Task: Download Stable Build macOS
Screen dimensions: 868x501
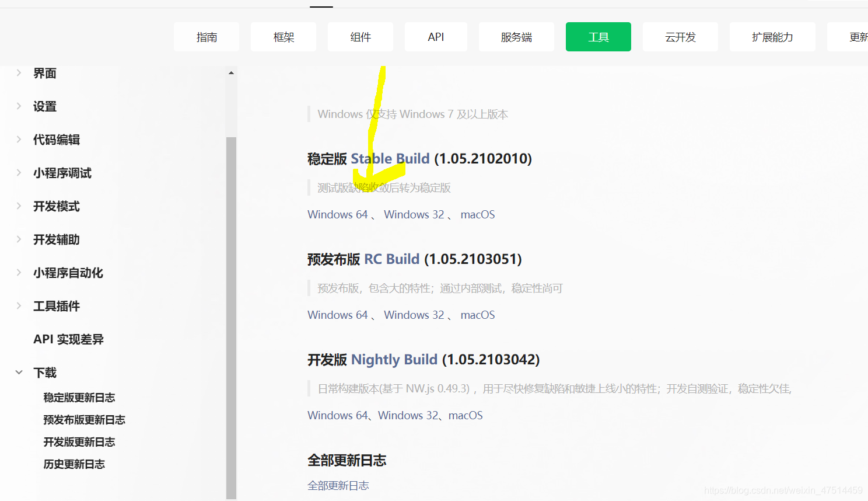Action: 478,214
